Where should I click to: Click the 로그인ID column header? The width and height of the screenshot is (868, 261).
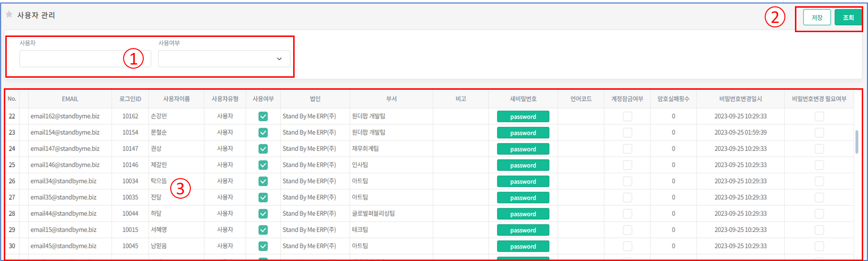click(130, 99)
